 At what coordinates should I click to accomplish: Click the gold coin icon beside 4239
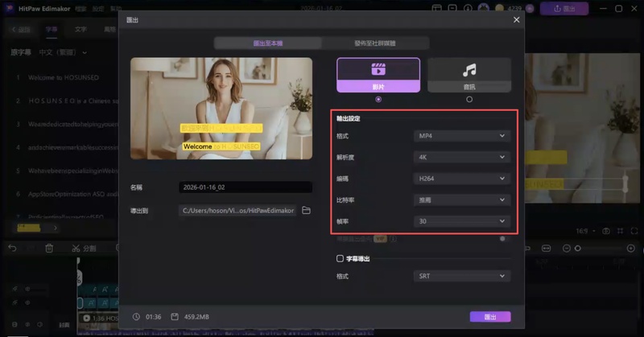tap(499, 8)
